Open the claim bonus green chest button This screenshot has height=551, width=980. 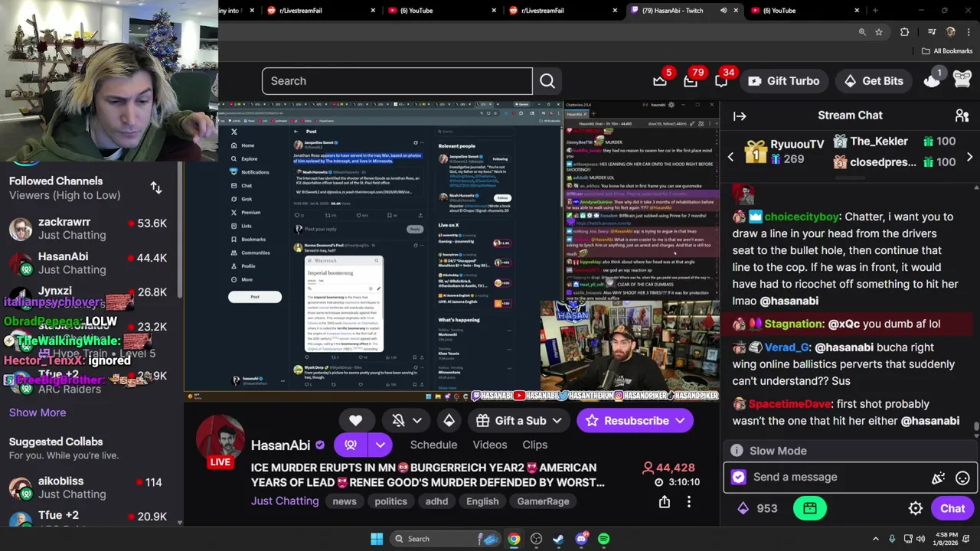point(810,509)
